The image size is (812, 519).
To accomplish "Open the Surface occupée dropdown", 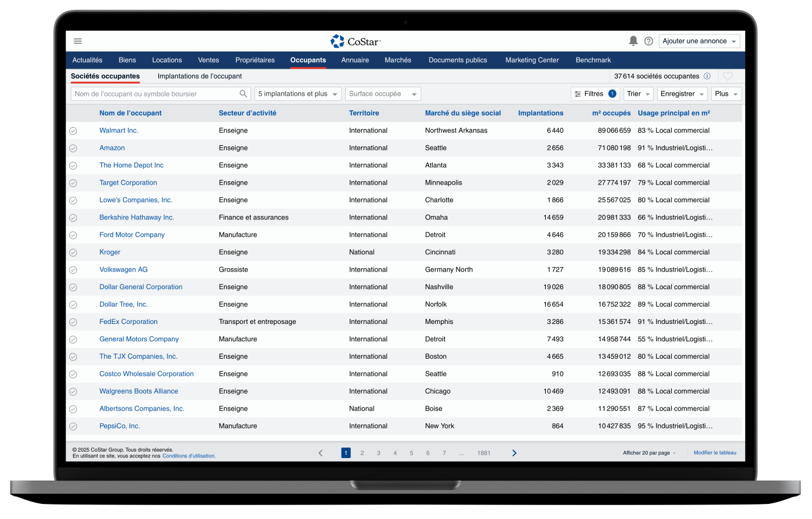I will (383, 94).
